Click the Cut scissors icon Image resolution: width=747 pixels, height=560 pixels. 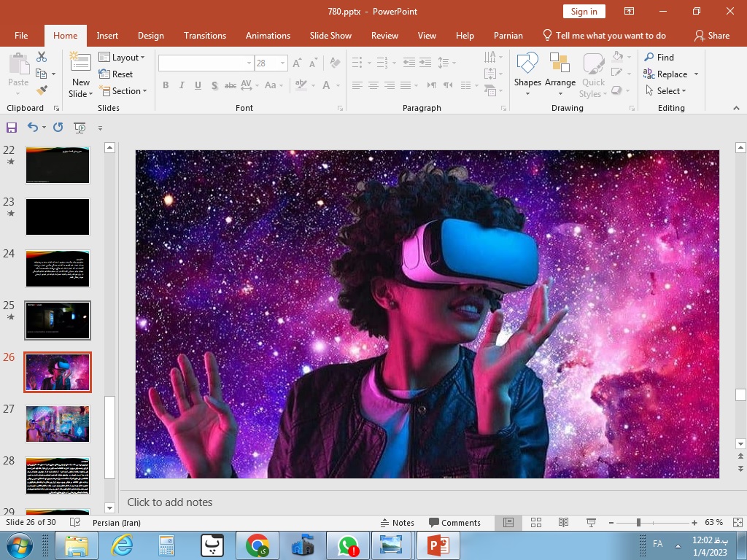42,57
